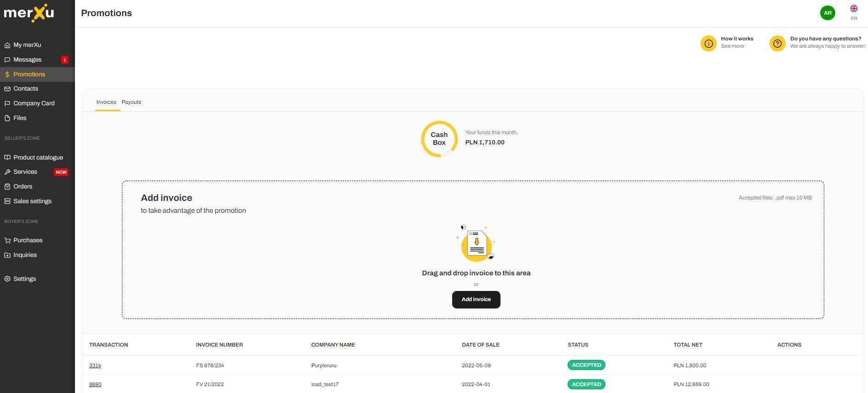868x393 pixels.
Task: Click the Services wrench icon
Action: (7, 172)
